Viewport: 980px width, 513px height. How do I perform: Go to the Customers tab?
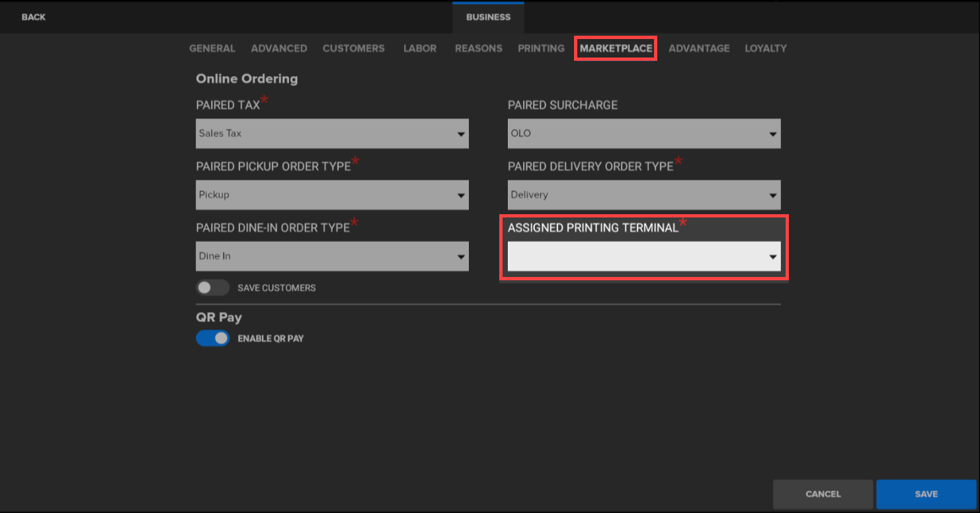click(353, 48)
